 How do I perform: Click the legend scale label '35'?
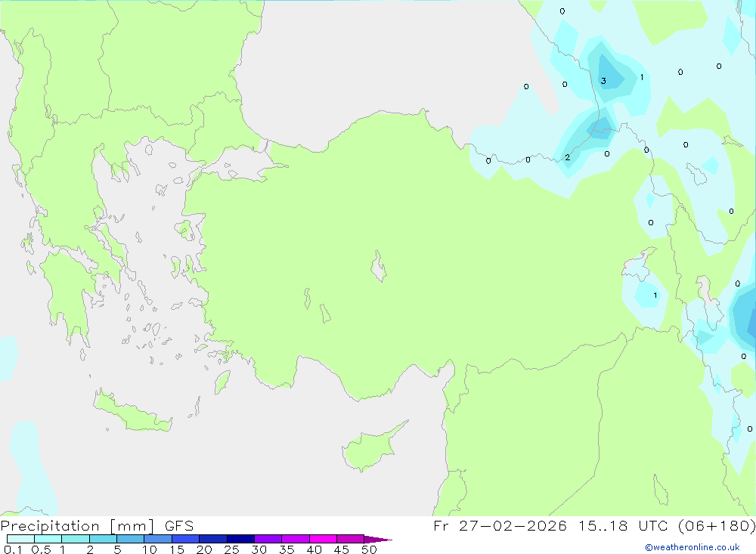pos(287,549)
